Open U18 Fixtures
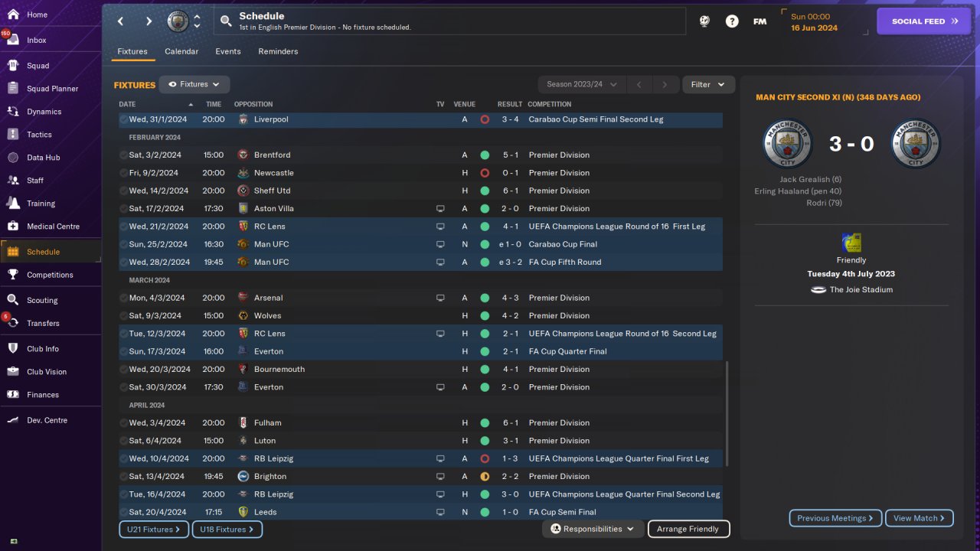Screen dimensions: 980x551 coord(227,529)
